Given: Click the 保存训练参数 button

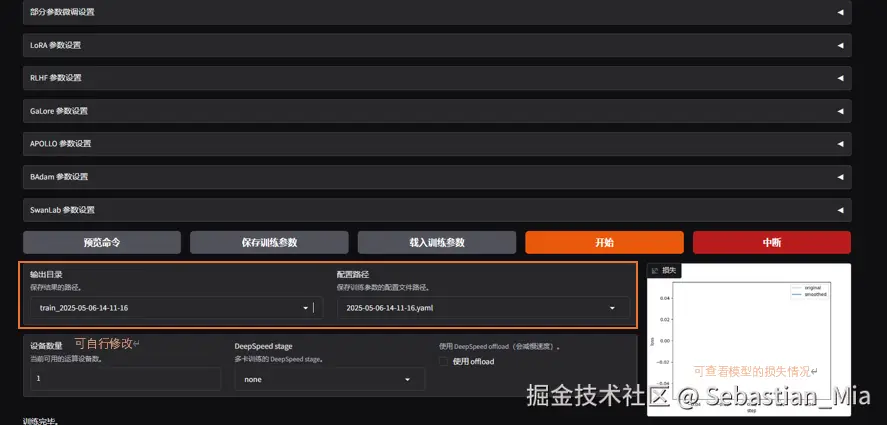Looking at the screenshot, I should pyautogui.click(x=269, y=242).
